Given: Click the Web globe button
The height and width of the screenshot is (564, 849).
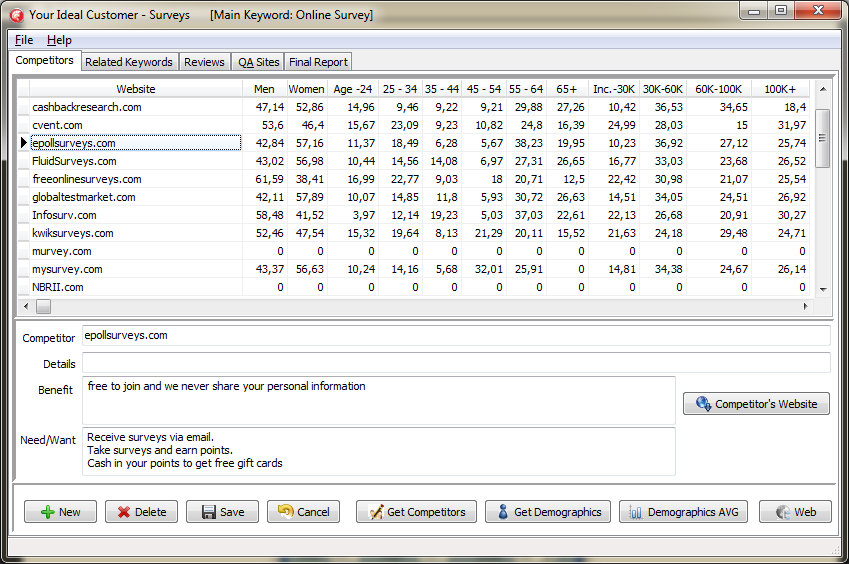Looking at the screenshot, I should point(794,511).
